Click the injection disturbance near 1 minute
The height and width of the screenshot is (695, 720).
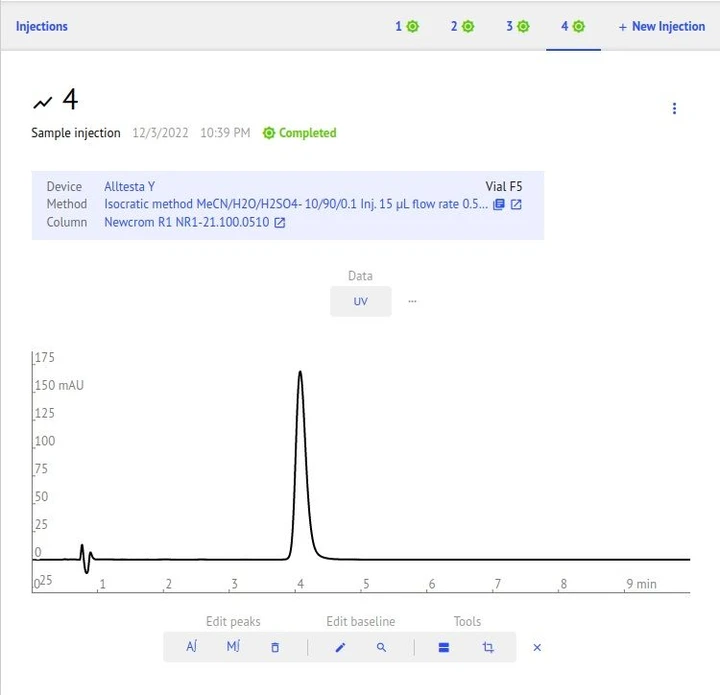tap(86, 558)
